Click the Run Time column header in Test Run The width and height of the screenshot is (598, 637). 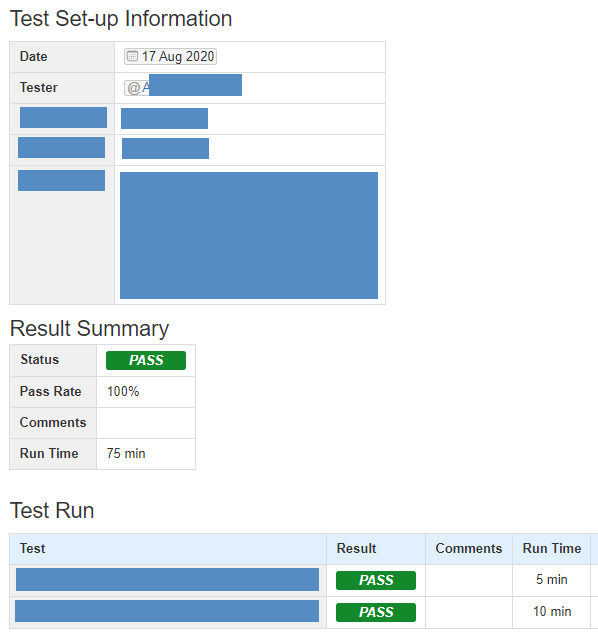coord(552,548)
